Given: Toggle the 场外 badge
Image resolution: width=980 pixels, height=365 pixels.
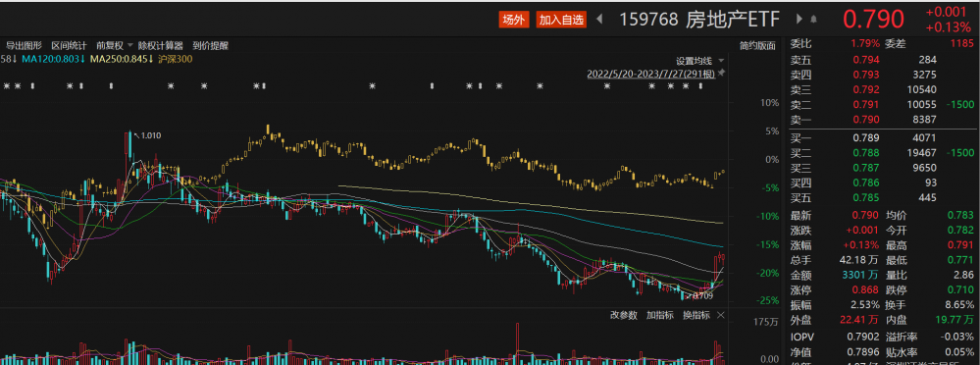Looking at the screenshot, I should 513,20.
